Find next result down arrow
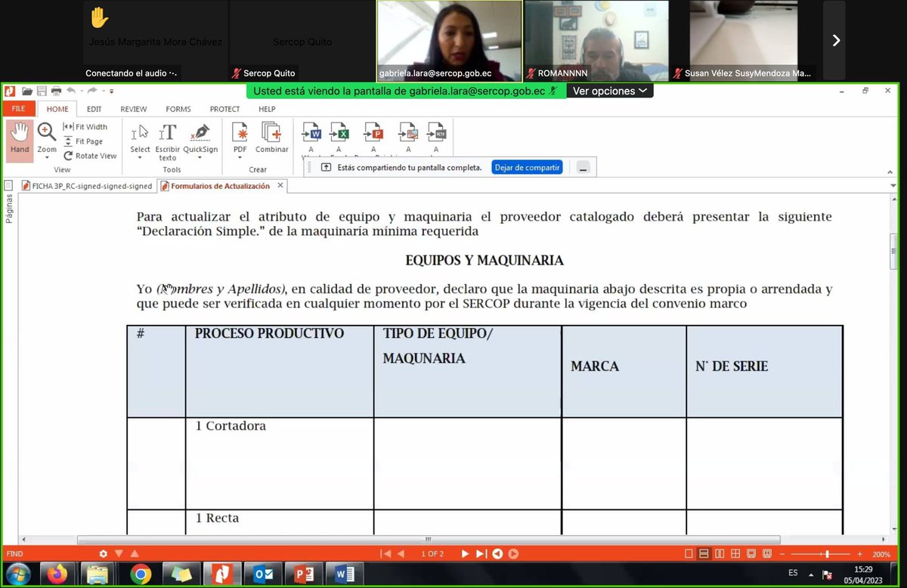This screenshot has width=907, height=588. click(x=119, y=554)
